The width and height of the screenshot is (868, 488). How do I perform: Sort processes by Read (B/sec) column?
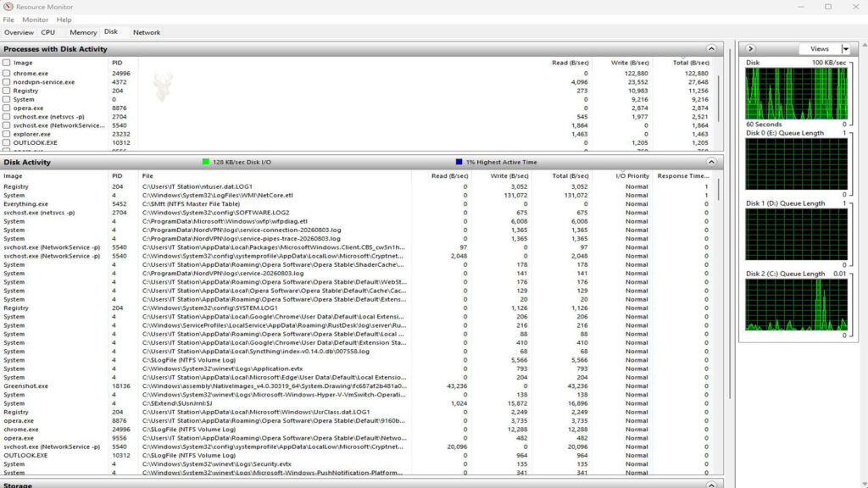pyautogui.click(x=570, y=63)
